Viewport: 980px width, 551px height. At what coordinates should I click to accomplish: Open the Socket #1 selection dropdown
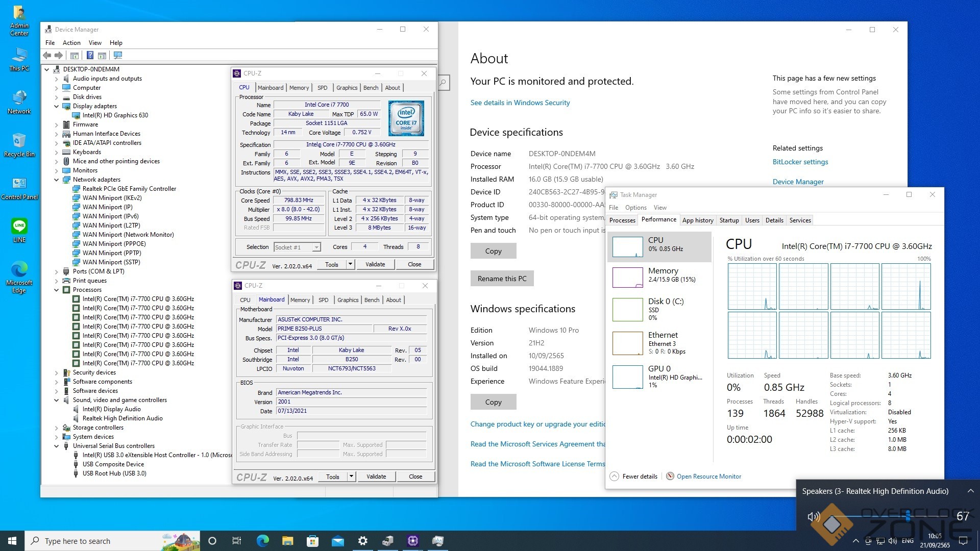316,247
